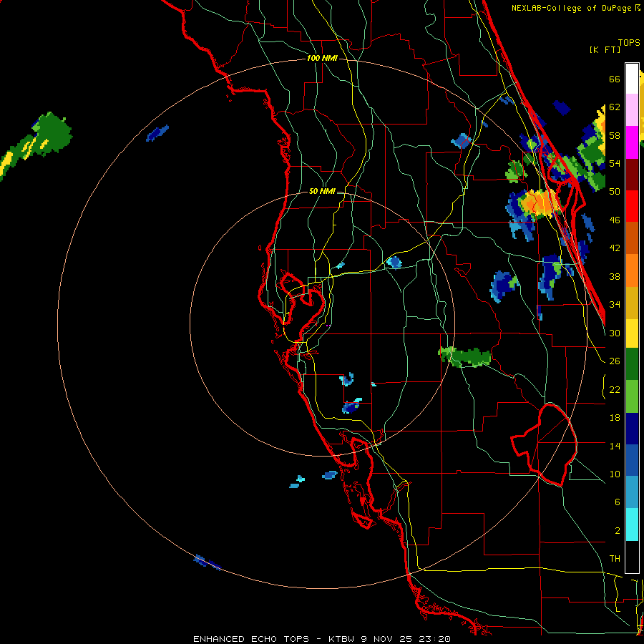Pick the burnt orange legend swatch
This screenshot has height=644, width=644.
(x=632, y=238)
